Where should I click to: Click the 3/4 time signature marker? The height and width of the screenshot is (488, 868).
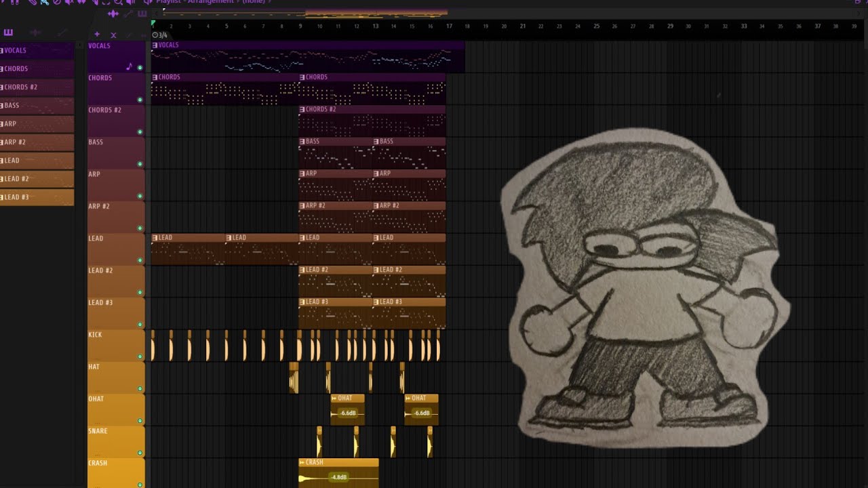160,35
